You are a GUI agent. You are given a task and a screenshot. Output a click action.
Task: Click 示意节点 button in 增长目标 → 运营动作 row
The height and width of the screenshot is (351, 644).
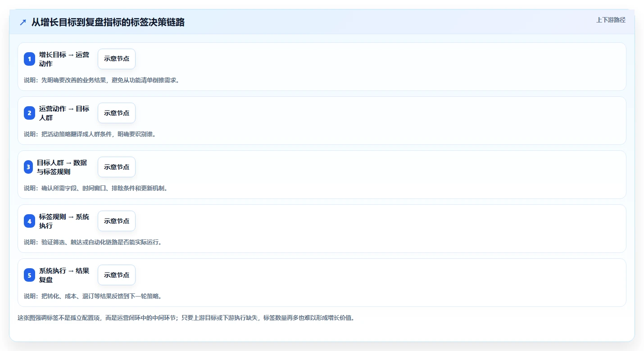point(117,59)
